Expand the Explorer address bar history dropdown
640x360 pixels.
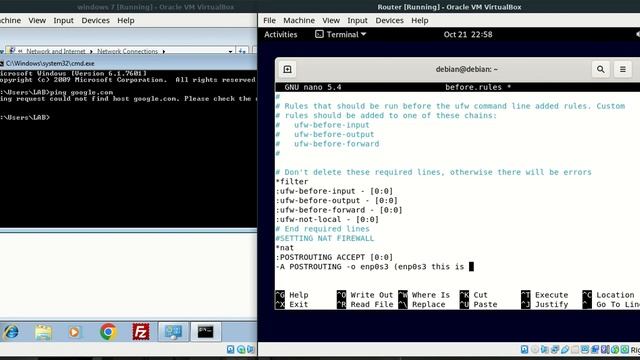(x=230, y=51)
